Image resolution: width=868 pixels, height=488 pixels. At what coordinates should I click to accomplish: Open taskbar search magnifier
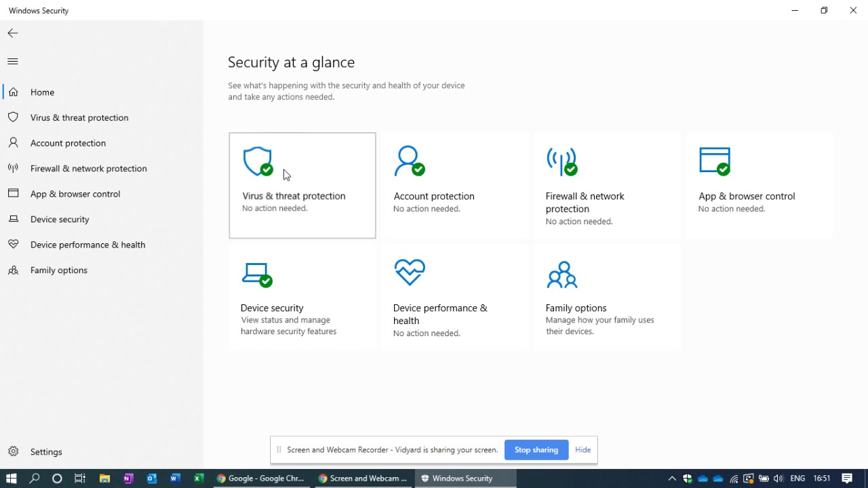click(35, 479)
